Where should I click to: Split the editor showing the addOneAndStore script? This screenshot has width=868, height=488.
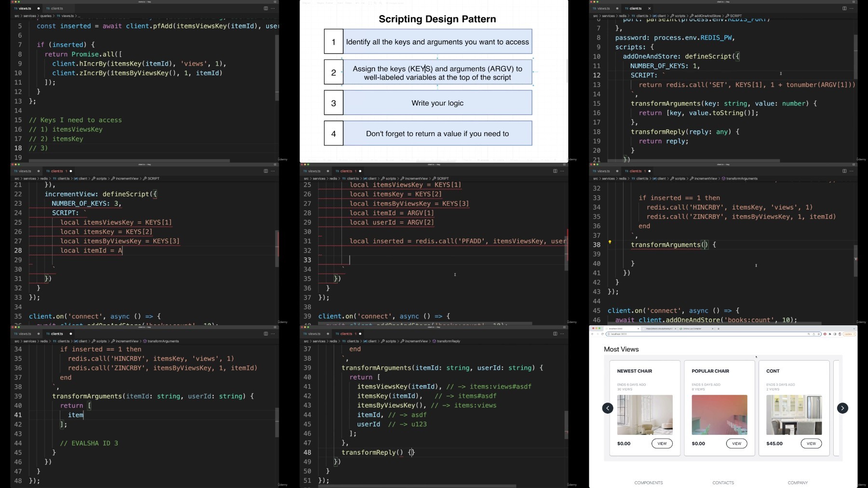844,8
